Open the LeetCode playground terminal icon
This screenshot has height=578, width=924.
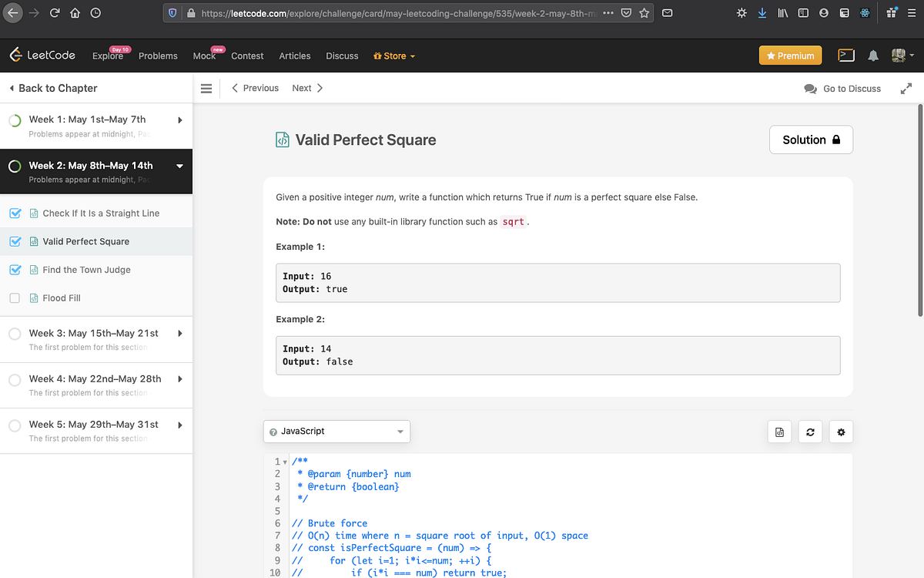(846, 55)
